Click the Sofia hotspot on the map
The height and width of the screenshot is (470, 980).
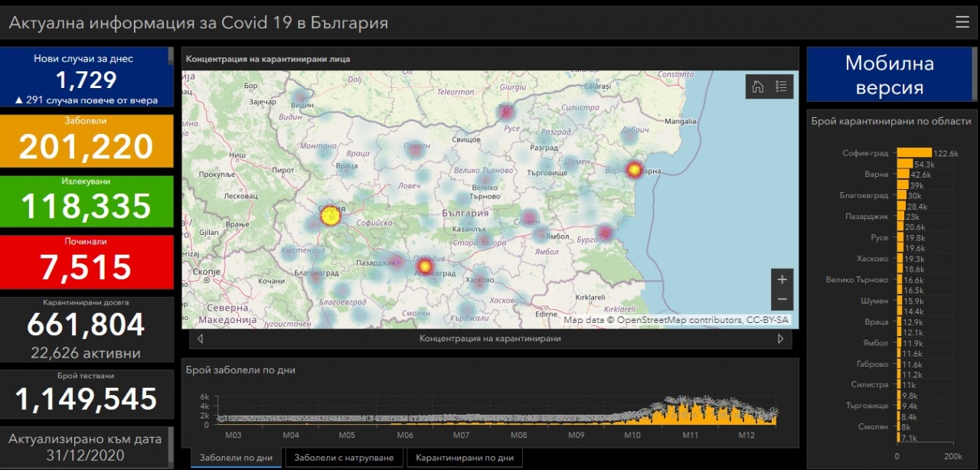click(330, 217)
